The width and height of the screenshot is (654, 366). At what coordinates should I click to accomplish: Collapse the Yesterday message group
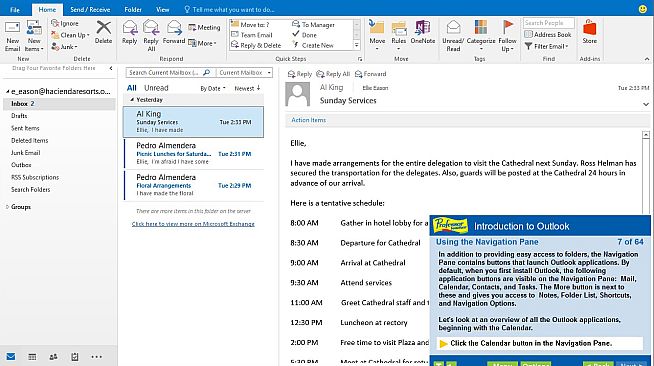(x=132, y=100)
